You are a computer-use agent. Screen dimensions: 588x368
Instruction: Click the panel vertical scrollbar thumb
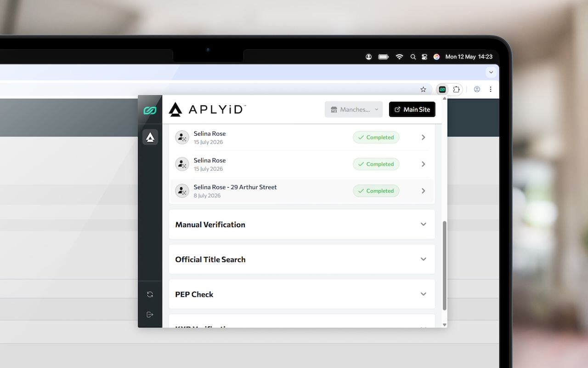pos(444,265)
